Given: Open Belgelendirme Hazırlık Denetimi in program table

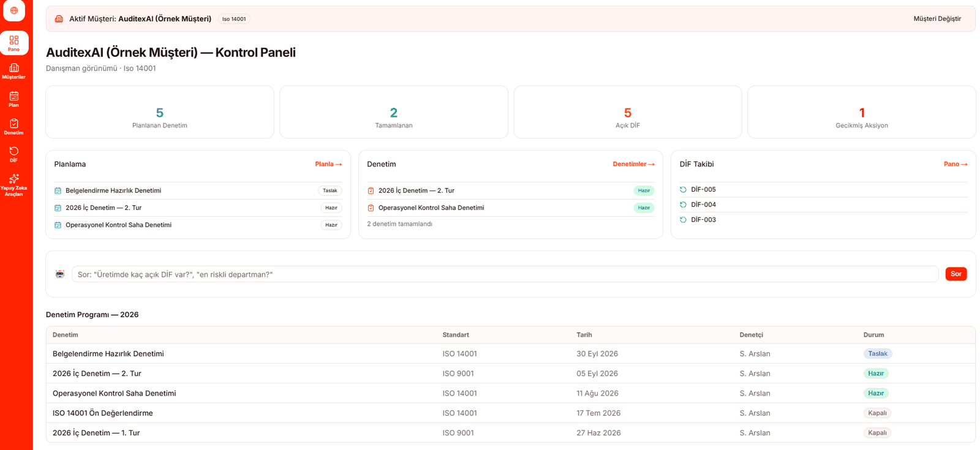Looking at the screenshot, I should 511,354.
